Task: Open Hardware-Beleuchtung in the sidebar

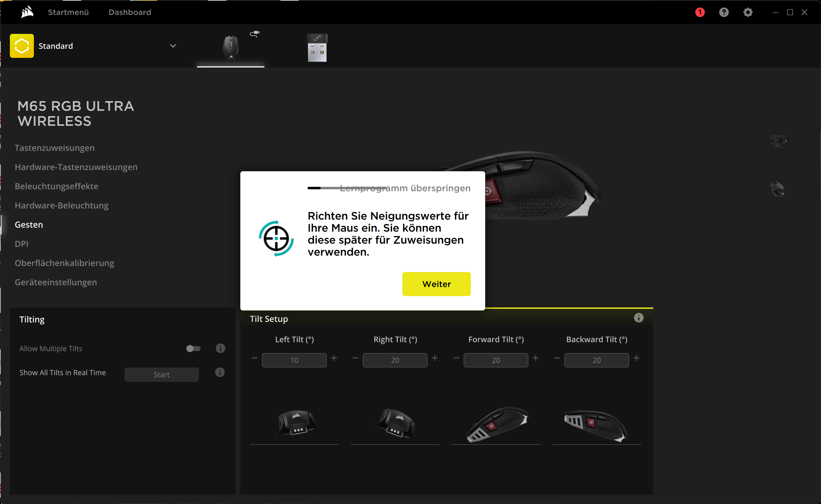Action: click(x=62, y=205)
